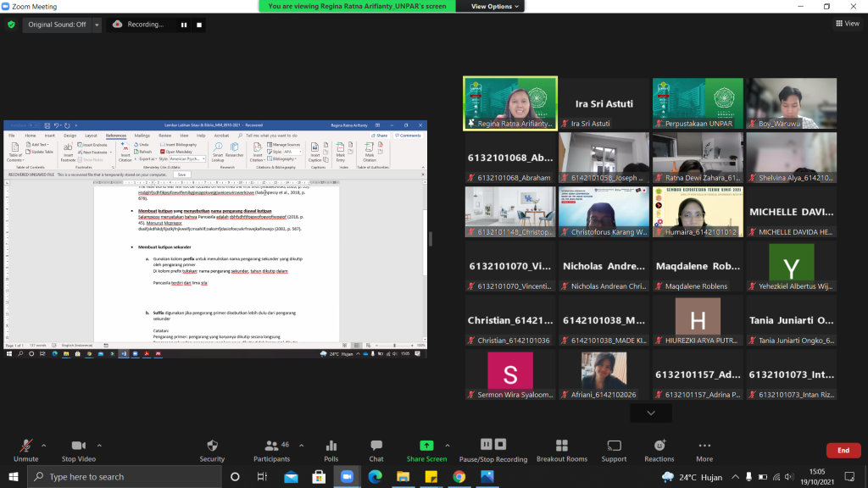End the meeting

pyautogui.click(x=843, y=451)
